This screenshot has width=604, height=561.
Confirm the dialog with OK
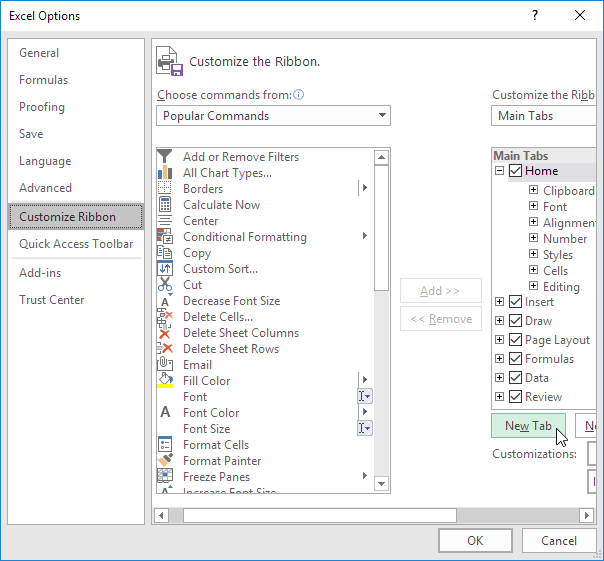tap(475, 540)
